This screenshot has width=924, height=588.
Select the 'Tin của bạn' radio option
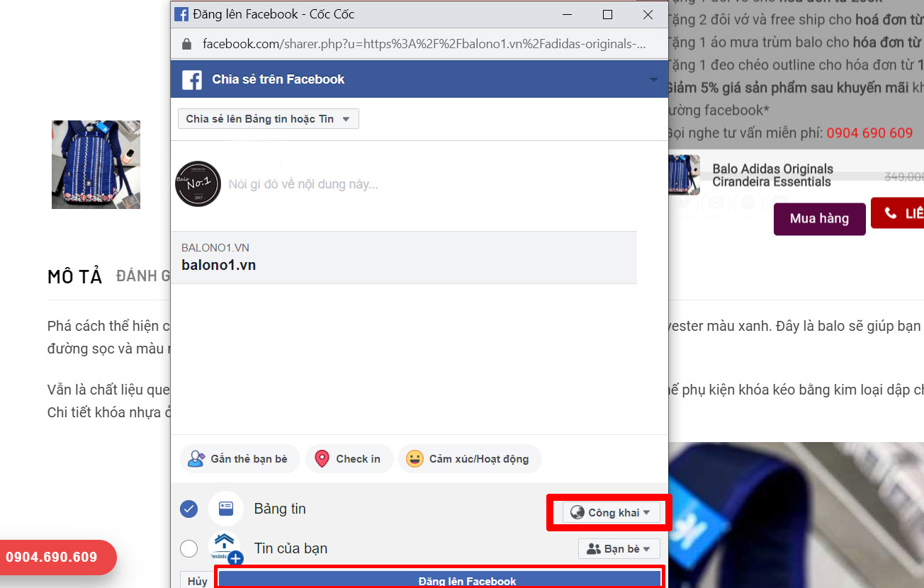pyautogui.click(x=188, y=548)
